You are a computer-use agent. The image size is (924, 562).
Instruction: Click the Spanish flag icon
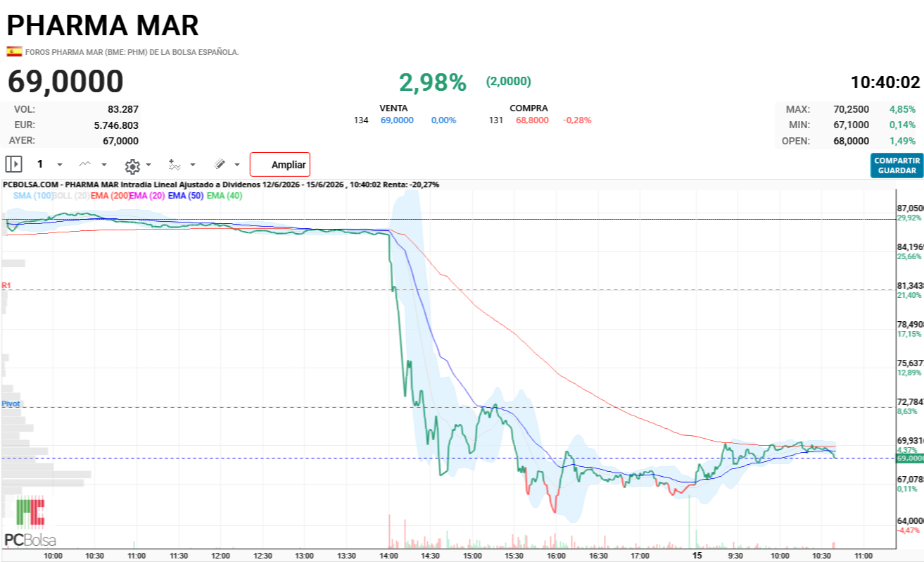coord(13,51)
